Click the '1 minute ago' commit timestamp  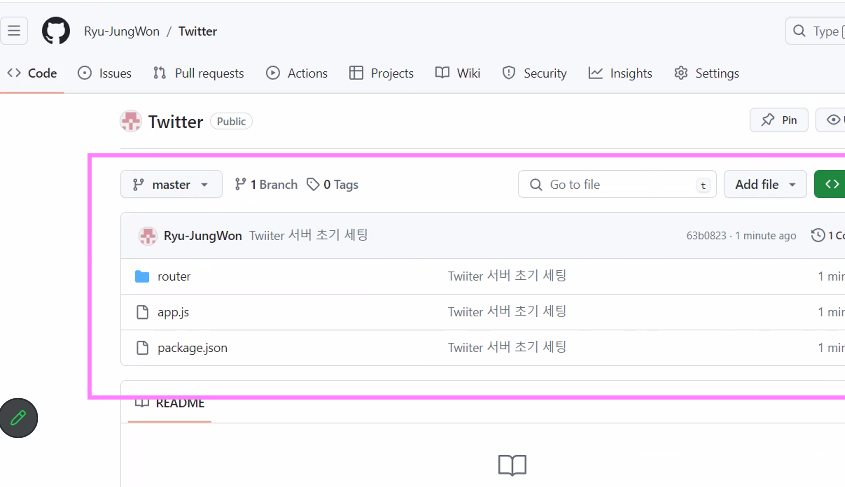(766, 235)
